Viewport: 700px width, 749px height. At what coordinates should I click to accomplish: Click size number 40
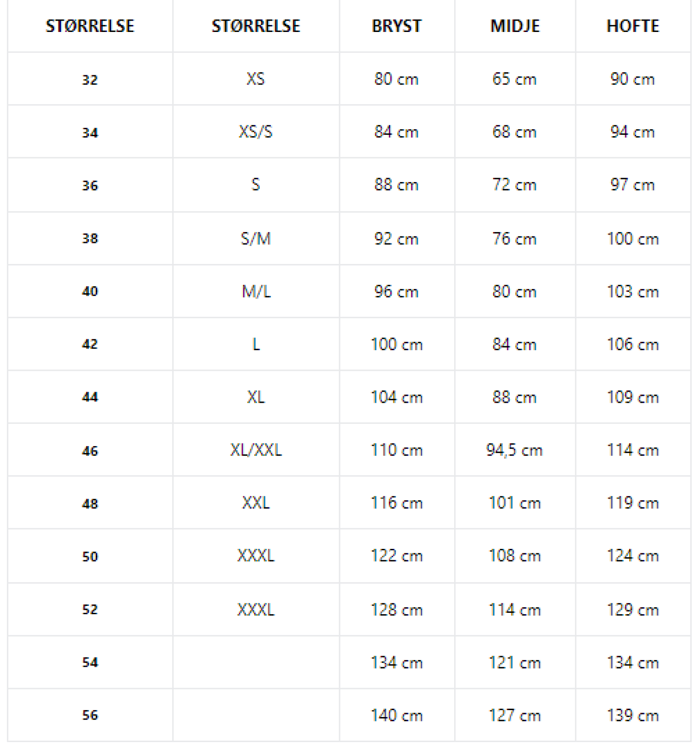click(x=90, y=292)
